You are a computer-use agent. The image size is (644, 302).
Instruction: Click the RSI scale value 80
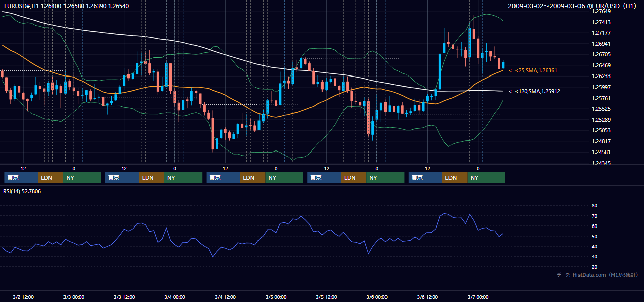coord(594,206)
